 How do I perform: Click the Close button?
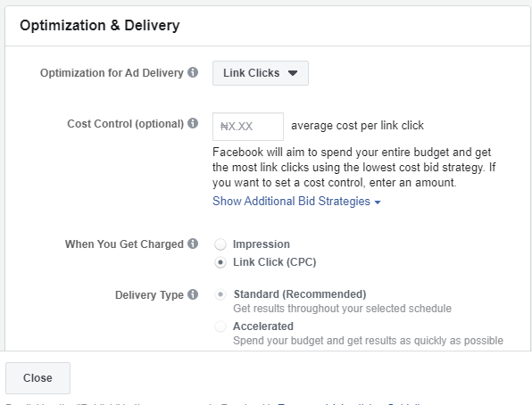coord(37,378)
